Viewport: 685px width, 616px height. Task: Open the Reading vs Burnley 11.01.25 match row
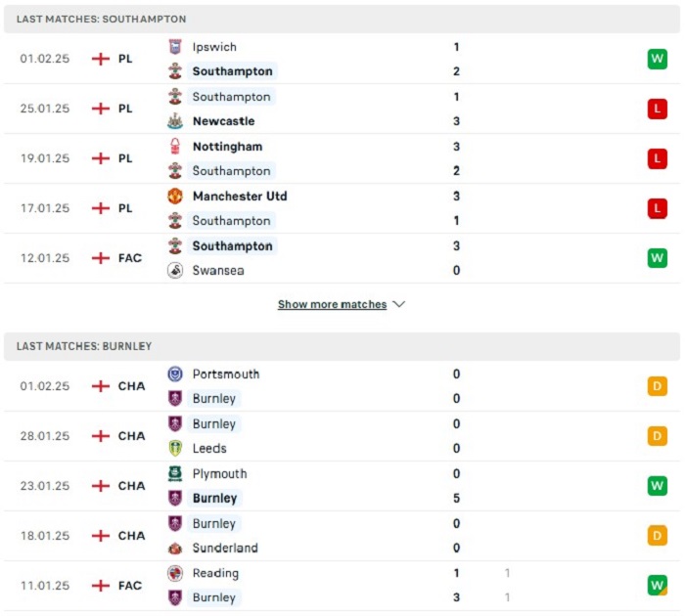pos(342,586)
